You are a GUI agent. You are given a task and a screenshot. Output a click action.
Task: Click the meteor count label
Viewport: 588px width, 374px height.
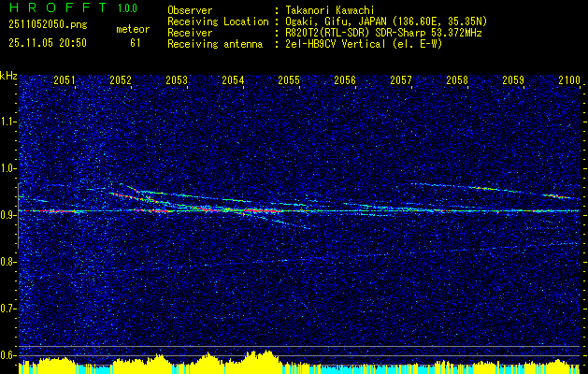(133, 29)
